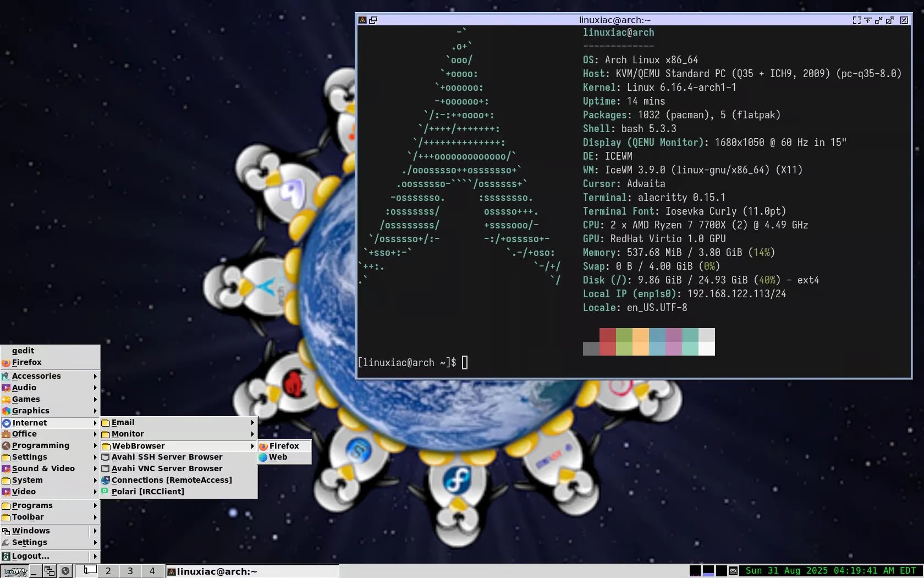Viewport: 924px width, 578px height.
Task: Open Connections RemoteAccess tool
Action: 171,479
